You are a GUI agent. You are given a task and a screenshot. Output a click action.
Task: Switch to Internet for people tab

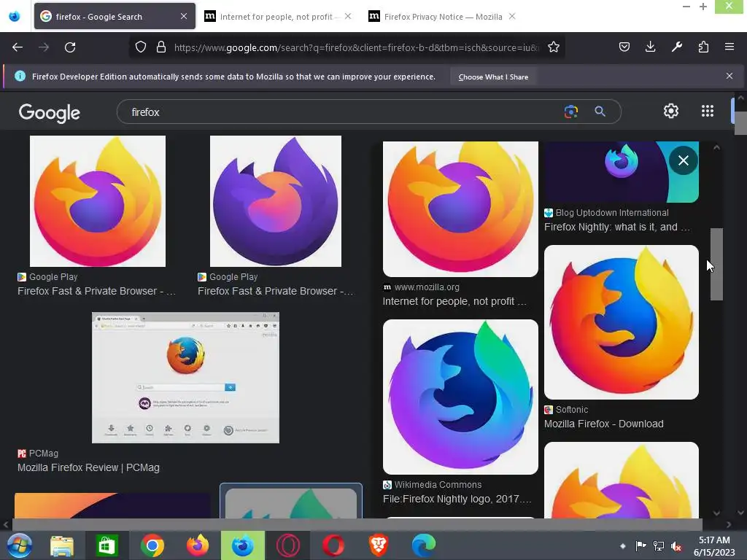276,16
